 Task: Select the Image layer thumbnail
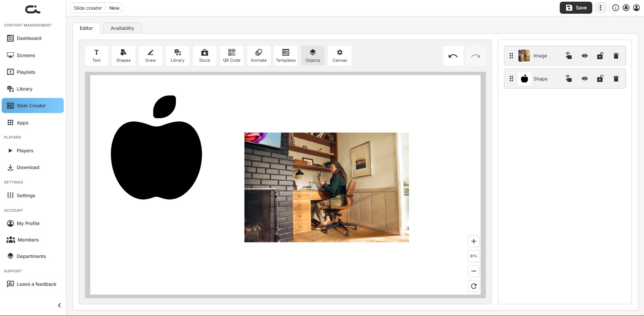coord(524,56)
